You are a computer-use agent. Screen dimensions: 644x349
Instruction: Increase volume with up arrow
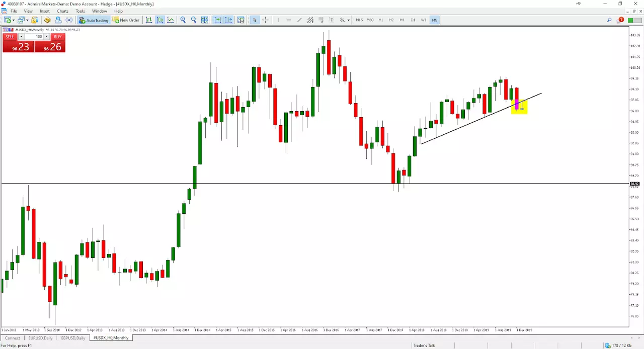tap(46, 37)
